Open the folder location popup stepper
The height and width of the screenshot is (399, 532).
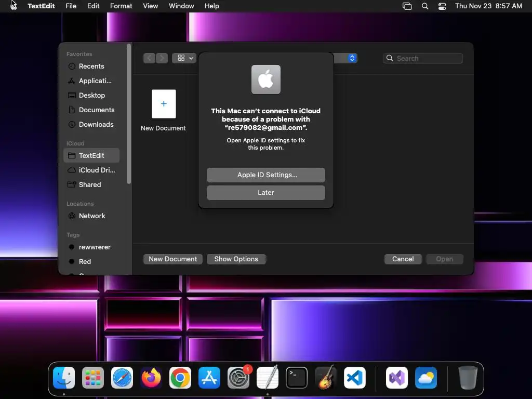[x=352, y=58]
